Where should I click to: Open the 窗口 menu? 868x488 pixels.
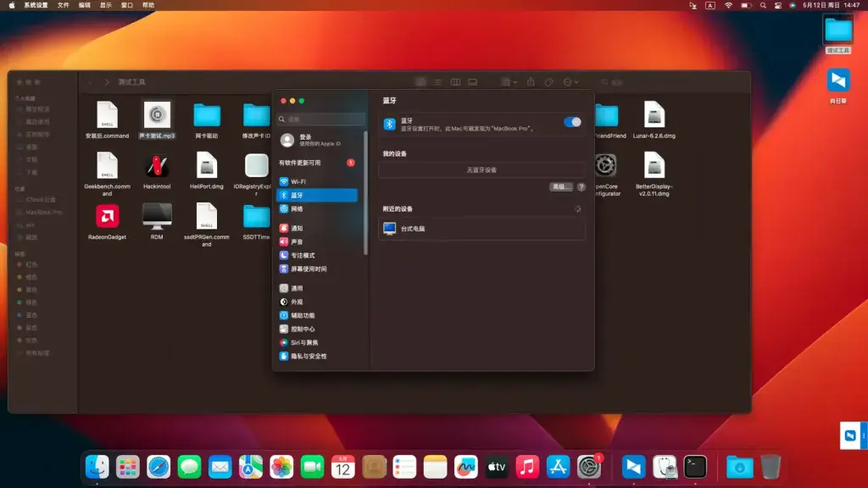coord(127,5)
